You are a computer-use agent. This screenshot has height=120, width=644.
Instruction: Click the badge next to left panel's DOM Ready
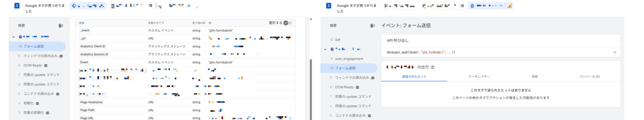pos(46,65)
